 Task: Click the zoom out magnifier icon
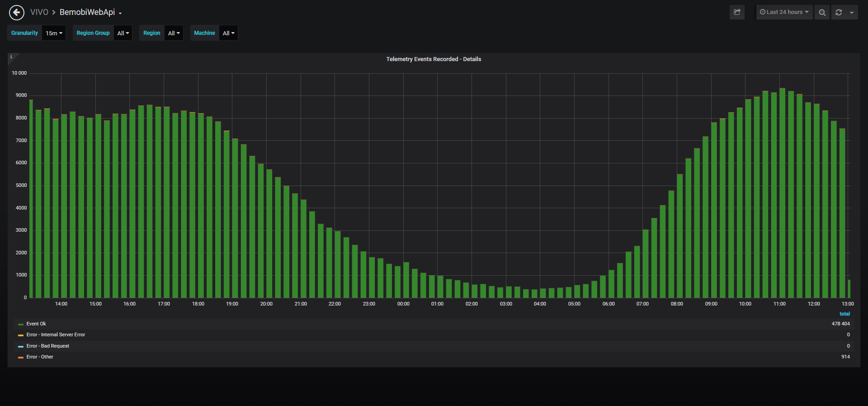pos(822,12)
